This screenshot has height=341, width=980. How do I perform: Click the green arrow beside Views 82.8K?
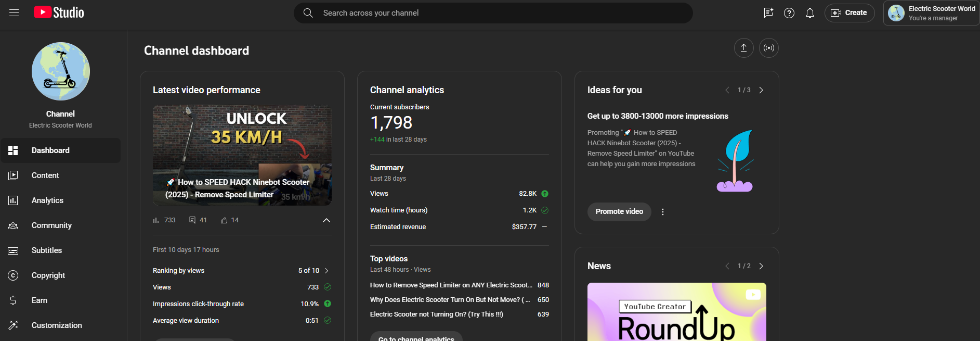545,194
